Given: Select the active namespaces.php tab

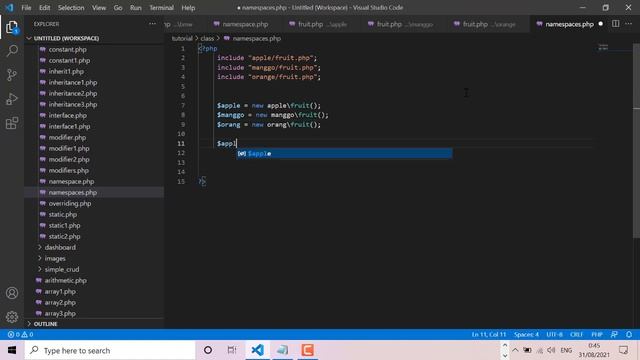Looking at the screenshot, I should pos(569,24).
